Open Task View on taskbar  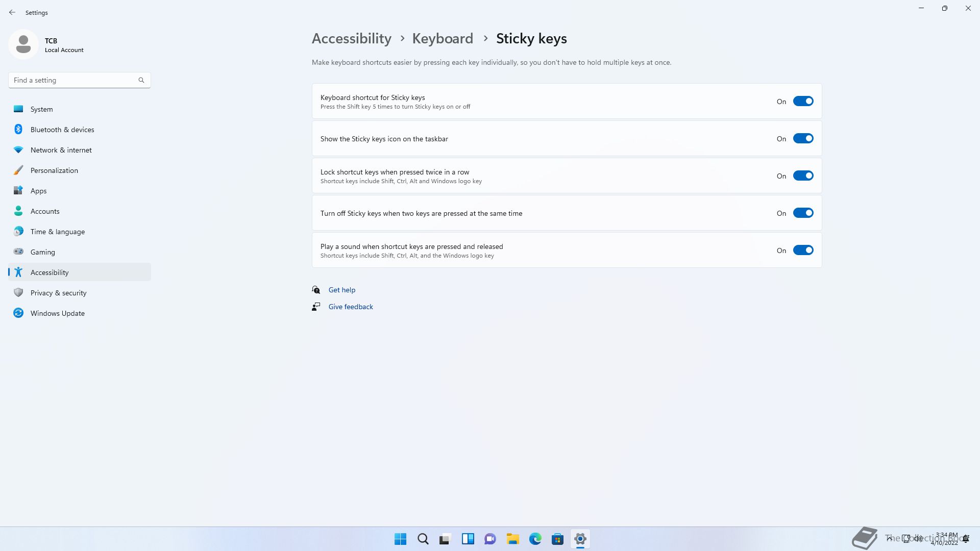[x=446, y=539]
